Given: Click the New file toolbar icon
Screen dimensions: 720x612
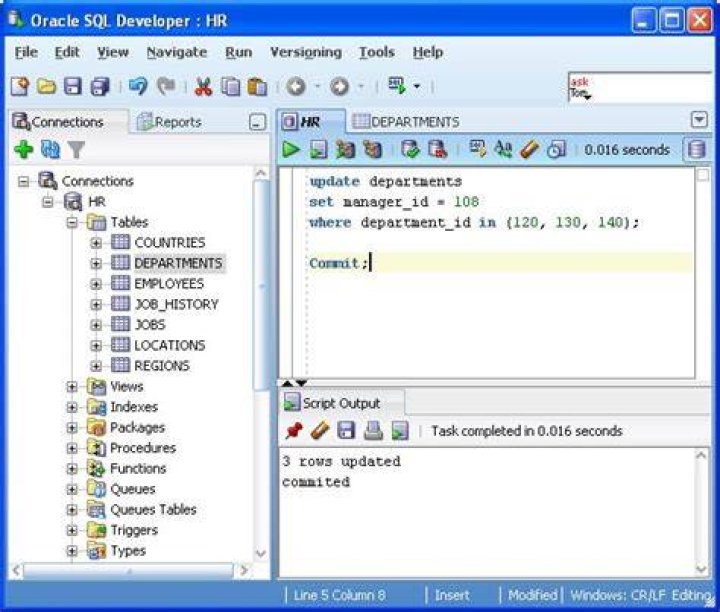Looking at the screenshot, I should pos(20,86).
